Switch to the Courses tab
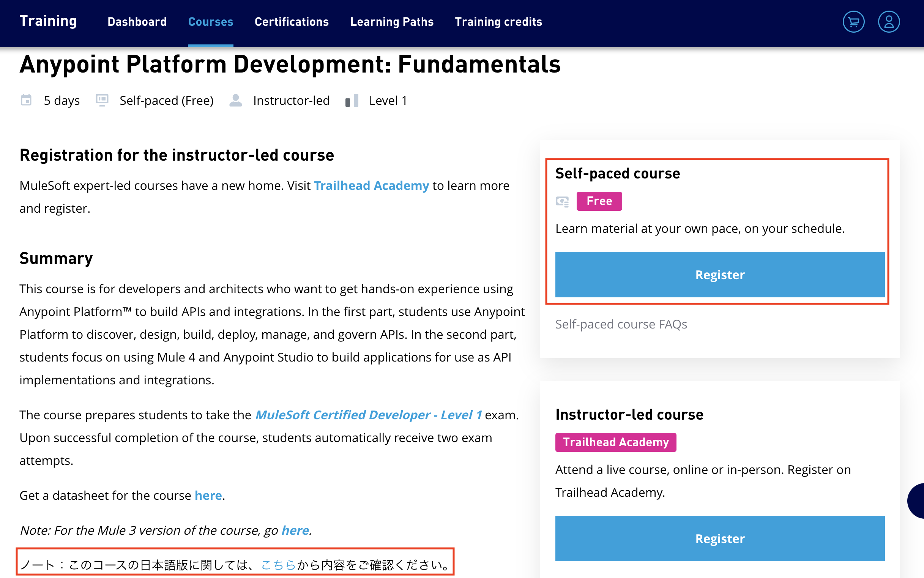924x578 pixels. (211, 22)
